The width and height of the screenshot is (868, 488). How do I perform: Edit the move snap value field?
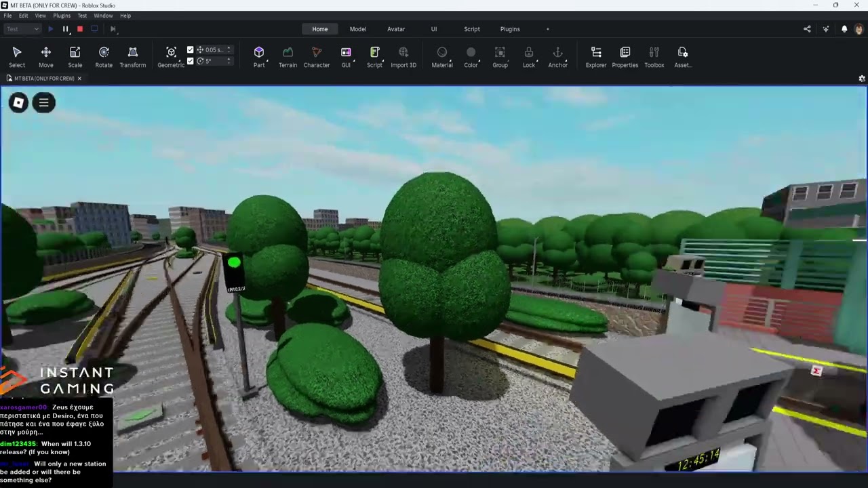pos(214,50)
